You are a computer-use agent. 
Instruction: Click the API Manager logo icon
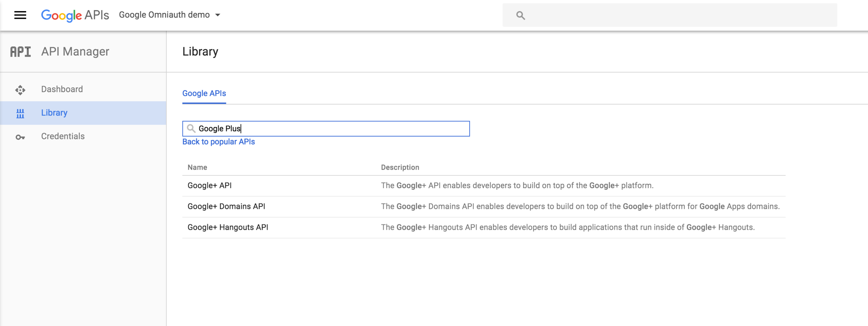(x=20, y=52)
